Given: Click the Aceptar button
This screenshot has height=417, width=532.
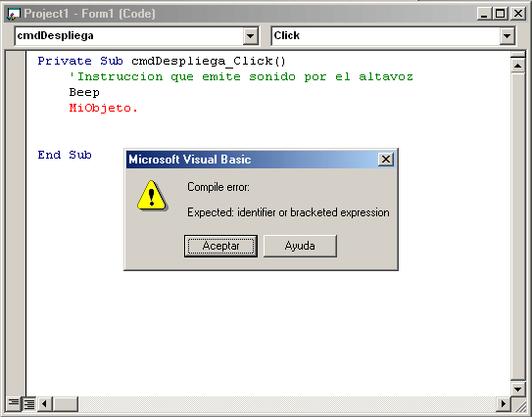Looking at the screenshot, I should tap(220, 246).
